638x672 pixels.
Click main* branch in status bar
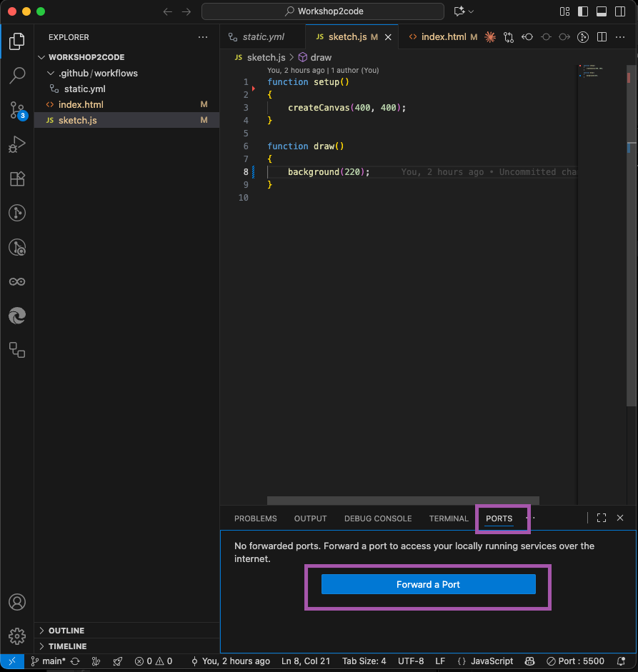(48, 661)
